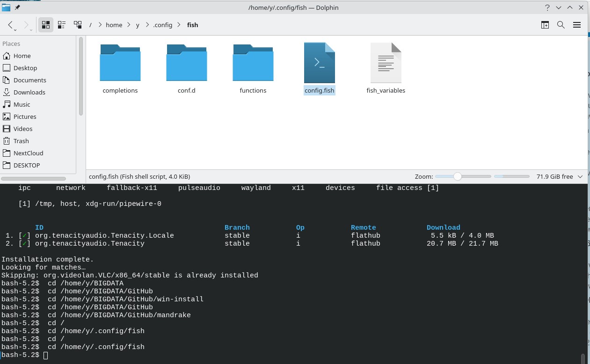Screen dimensions: 590x364
Task: Click the 'Places' panel header
Action: click(11, 44)
